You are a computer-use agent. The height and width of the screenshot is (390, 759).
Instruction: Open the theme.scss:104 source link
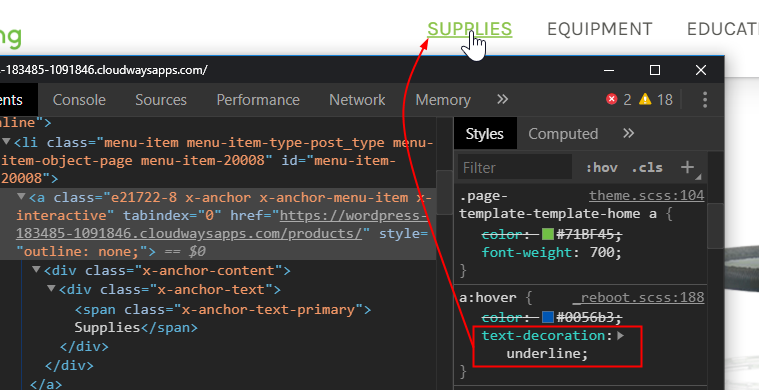[646, 195]
